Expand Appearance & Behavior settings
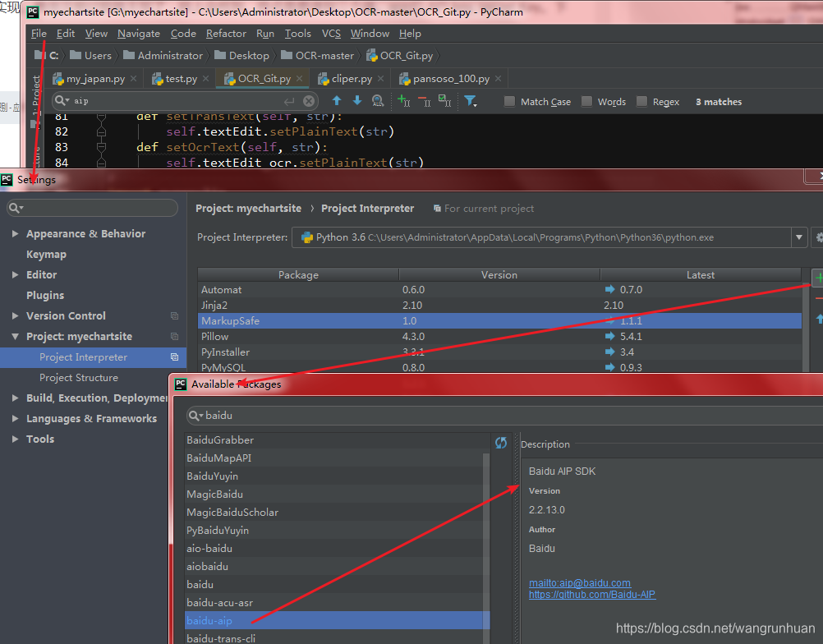Viewport: 823px width, 644px height. click(16, 233)
